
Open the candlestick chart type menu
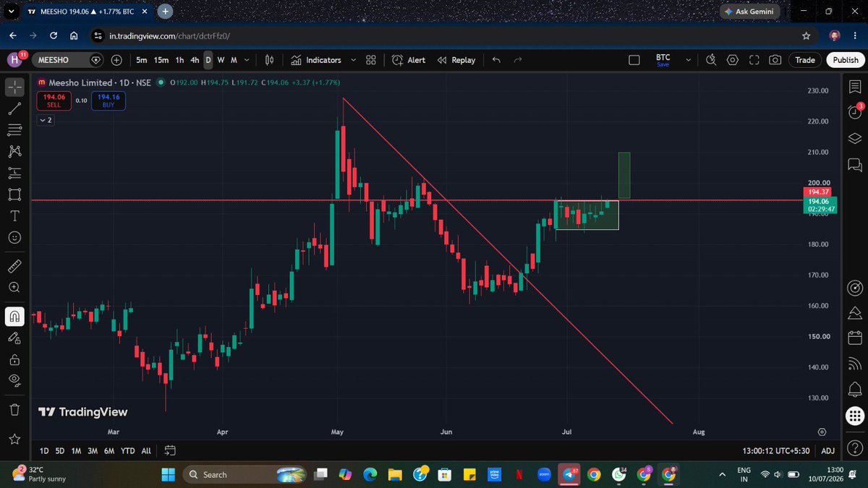click(x=269, y=60)
